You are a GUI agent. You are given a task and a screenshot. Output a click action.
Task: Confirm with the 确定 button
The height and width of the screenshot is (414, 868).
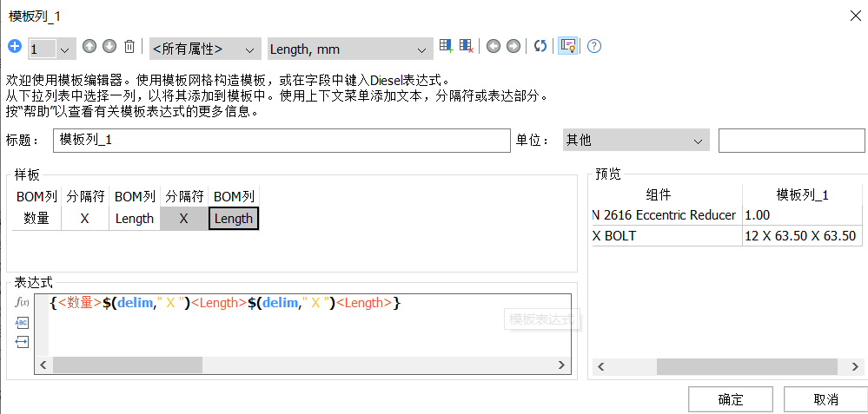731,399
